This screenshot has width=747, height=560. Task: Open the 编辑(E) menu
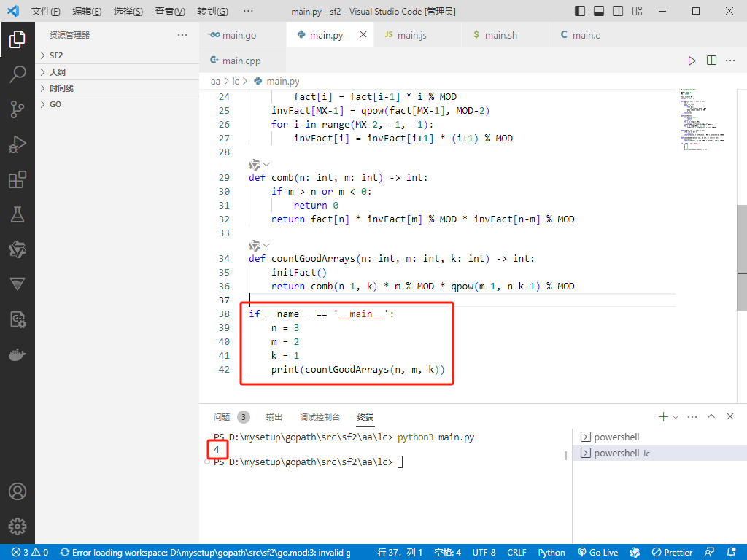click(87, 11)
